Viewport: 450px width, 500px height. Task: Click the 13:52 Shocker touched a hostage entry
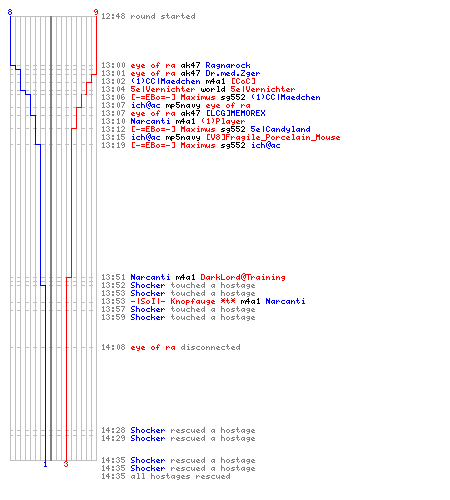click(x=178, y=285)
